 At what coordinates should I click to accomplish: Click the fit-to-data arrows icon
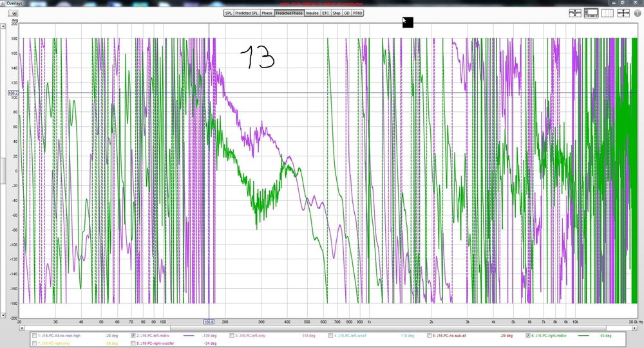[623, 13]
